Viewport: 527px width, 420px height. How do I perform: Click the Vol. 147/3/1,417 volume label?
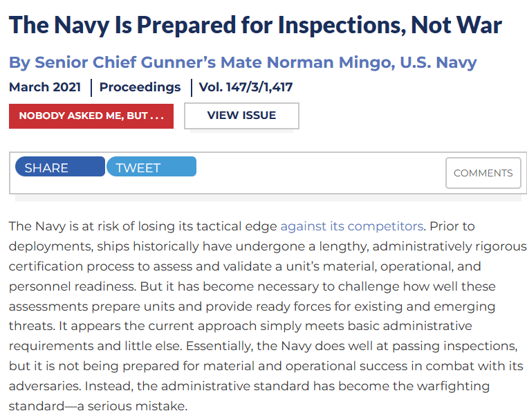click(246, 87)
